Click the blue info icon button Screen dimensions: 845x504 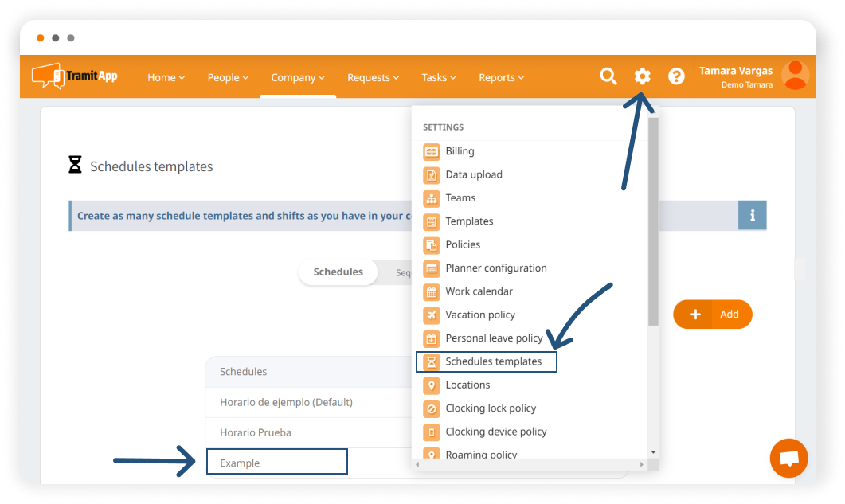[x=752, y=216]
